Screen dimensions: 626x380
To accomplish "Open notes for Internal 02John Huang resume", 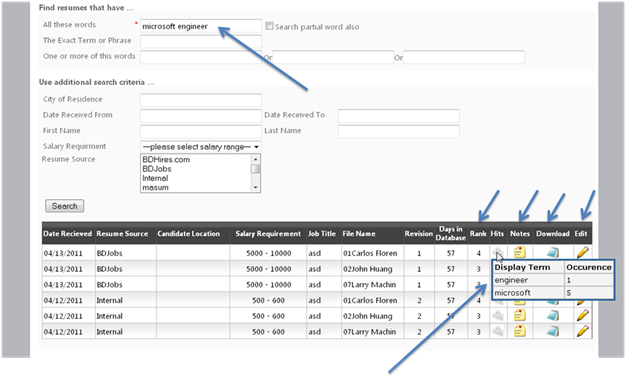I will click(x=519, y=315).
